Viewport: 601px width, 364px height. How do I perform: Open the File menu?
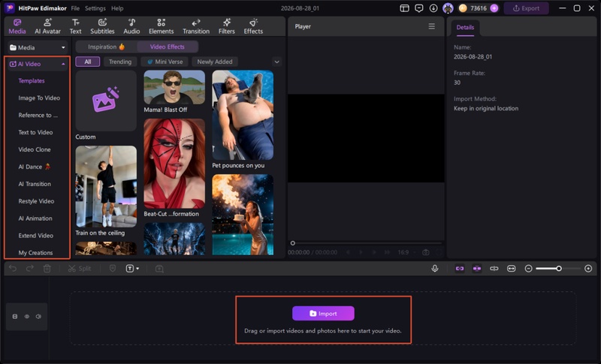pyautogui.click(x=75, y=8)
